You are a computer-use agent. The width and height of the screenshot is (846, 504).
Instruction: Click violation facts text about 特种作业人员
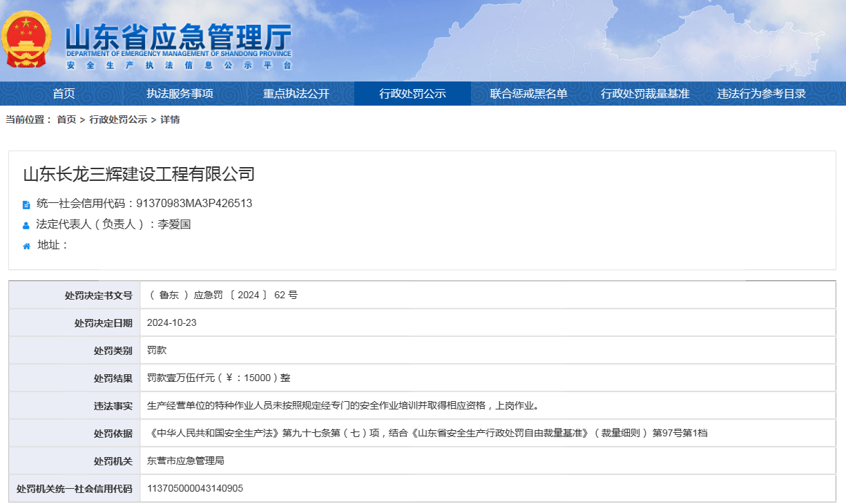click(x=343, y=405)
